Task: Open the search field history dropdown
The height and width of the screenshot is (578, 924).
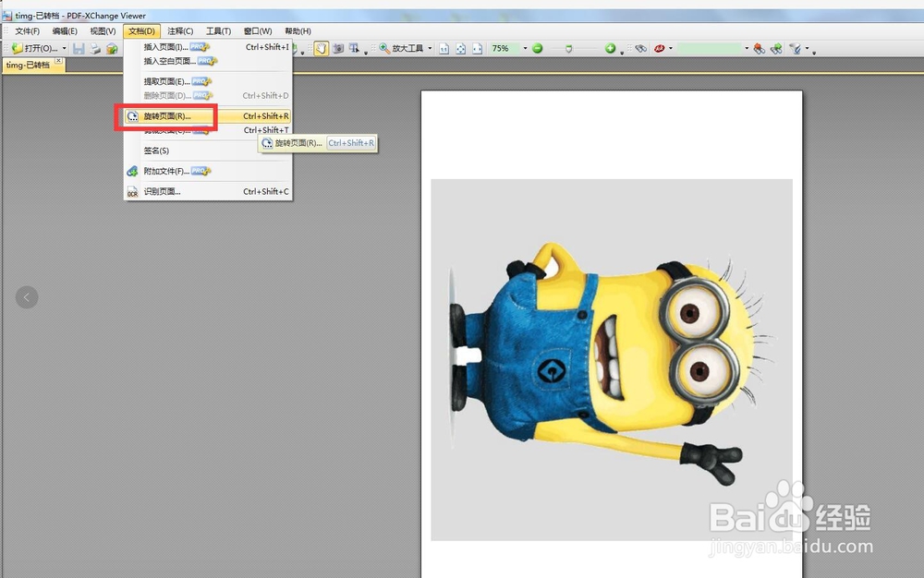Action: [747, 48]
